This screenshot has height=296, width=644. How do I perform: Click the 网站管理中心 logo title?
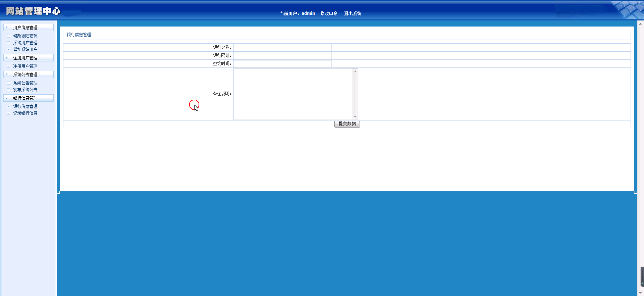point(33,11)
